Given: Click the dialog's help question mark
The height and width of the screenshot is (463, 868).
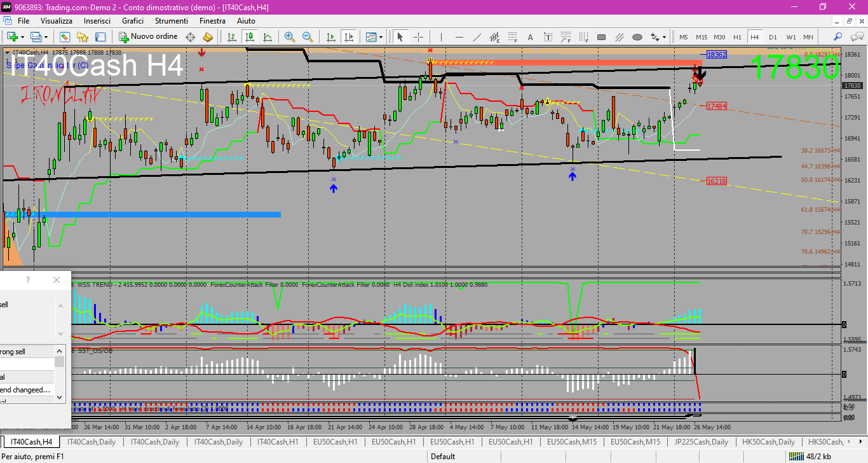Looking at the screenshot, I should point(28,280).
